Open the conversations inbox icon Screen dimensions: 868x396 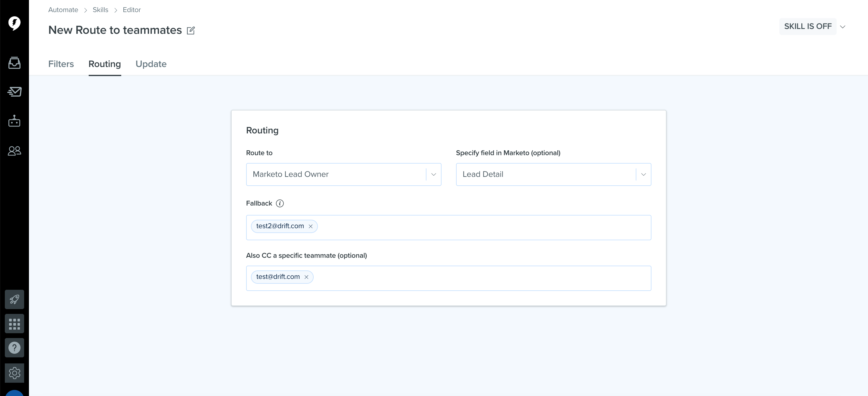[x=14, y=63]
